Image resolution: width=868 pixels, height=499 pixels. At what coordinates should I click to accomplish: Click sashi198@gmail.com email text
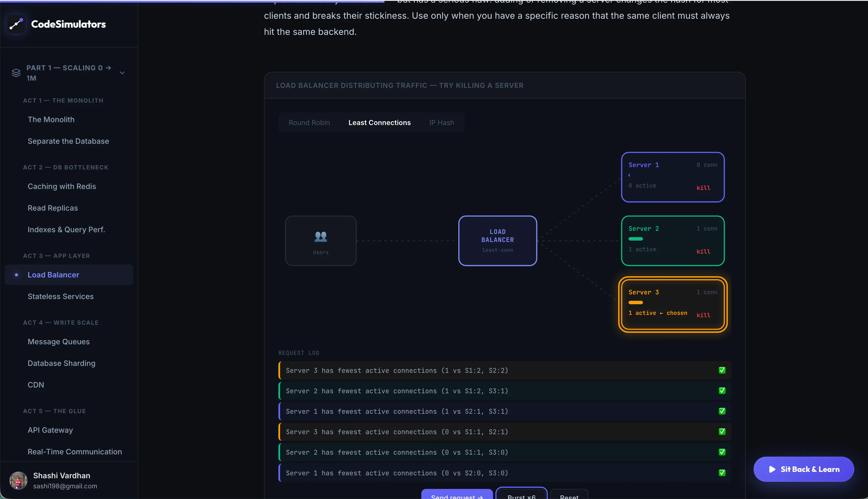(65, 486)
